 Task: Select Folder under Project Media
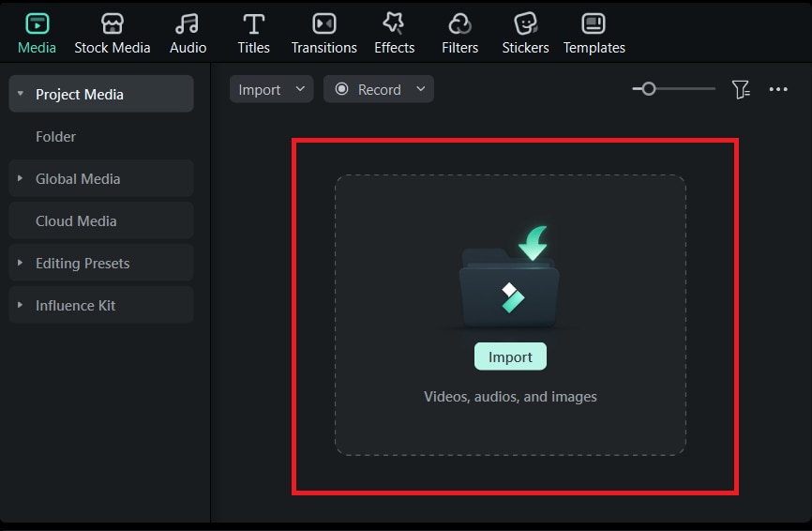[x=55, y=137]
